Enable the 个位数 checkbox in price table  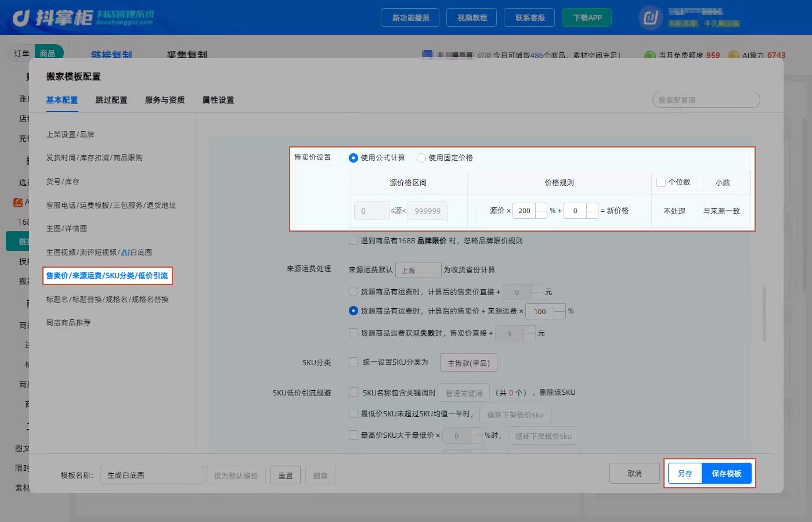pos(661,182)
